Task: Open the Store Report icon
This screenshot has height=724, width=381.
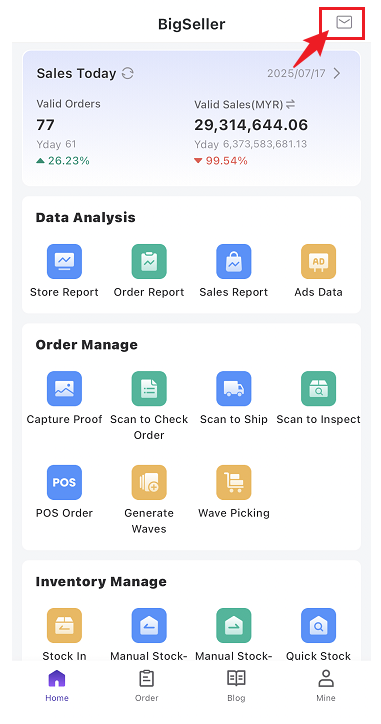Action: tap(64, 261)
